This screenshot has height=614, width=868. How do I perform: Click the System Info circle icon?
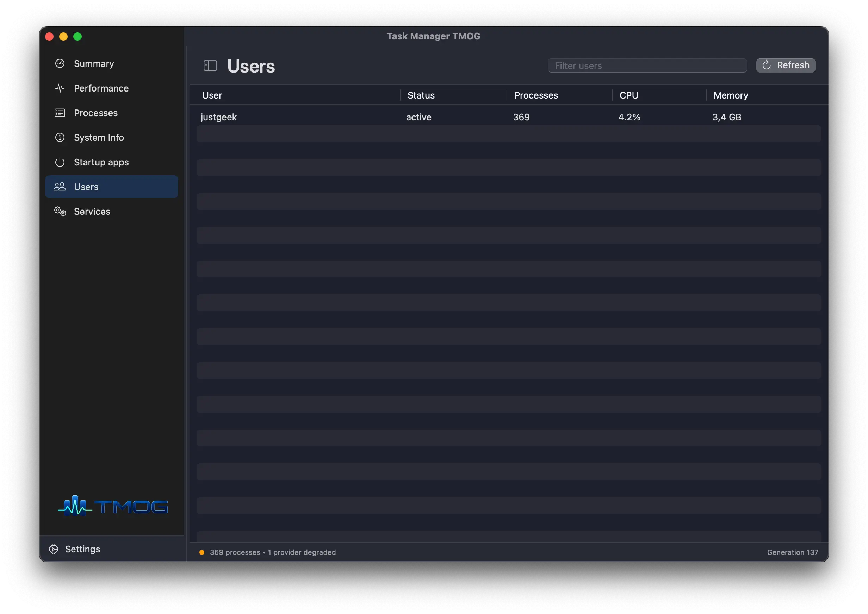(60, 137)
